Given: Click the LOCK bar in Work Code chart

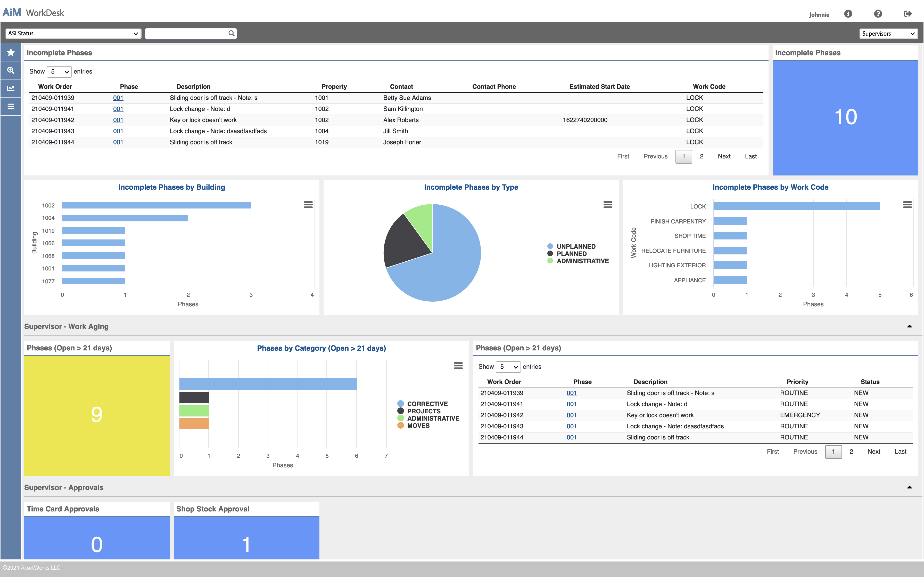Looking at the screenshot, I should point(796,206).
